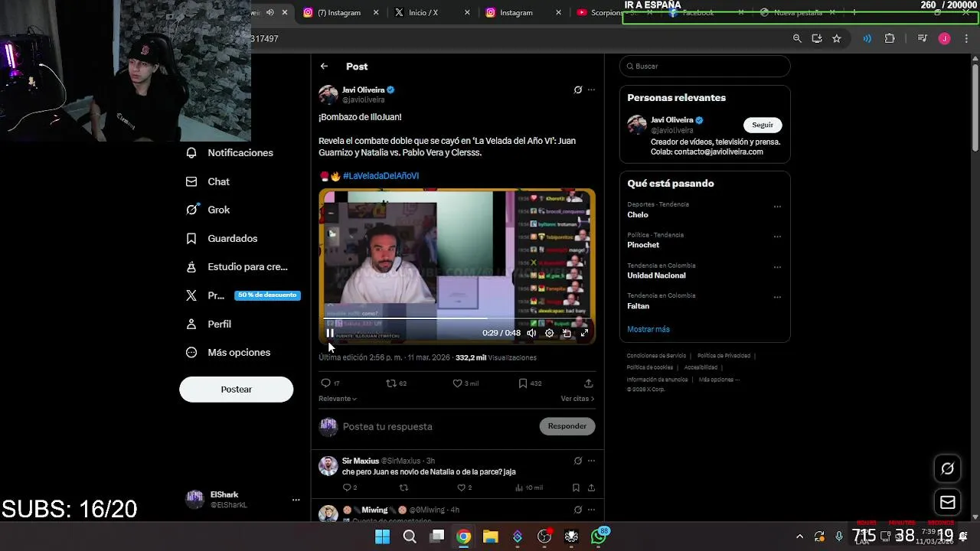Repost the post with 62 reposts
The width and height of the screenshot is (980, 551).
coord(396,383)
